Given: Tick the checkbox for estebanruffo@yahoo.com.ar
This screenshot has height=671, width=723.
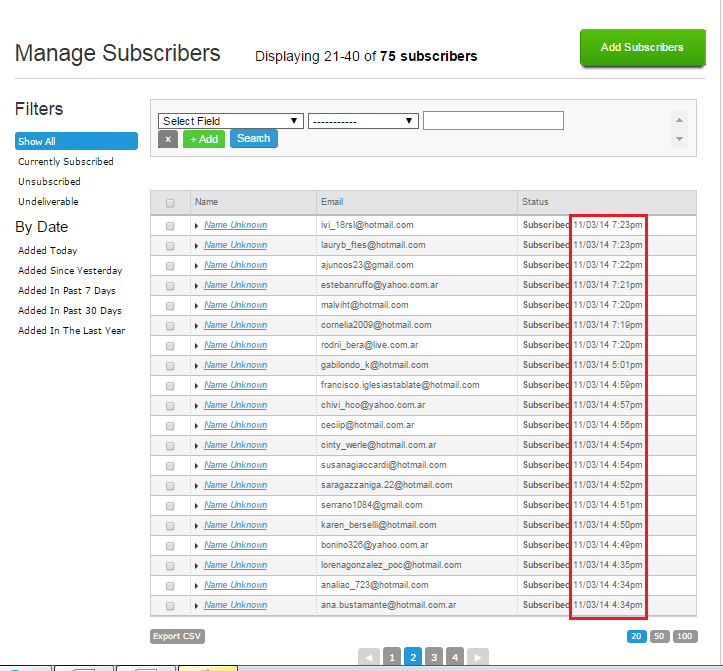Looking at the screenshot, I should click(170, 286).
